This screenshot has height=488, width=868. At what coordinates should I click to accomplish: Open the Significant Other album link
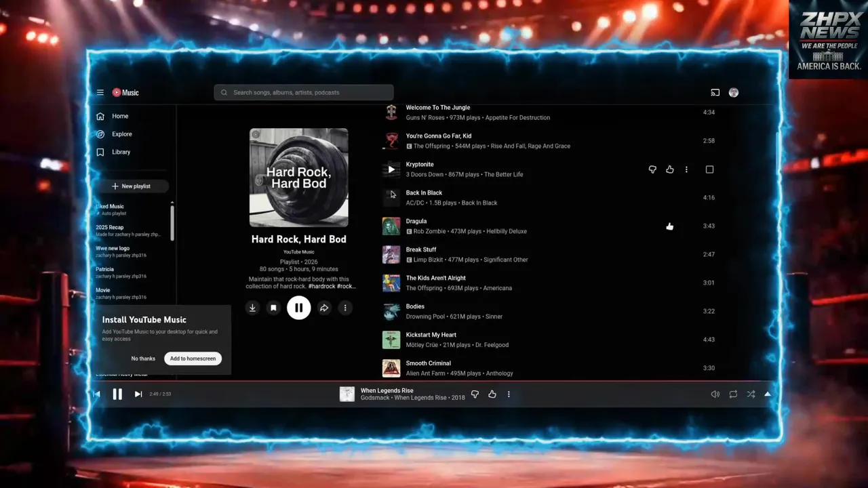point(505,260)
